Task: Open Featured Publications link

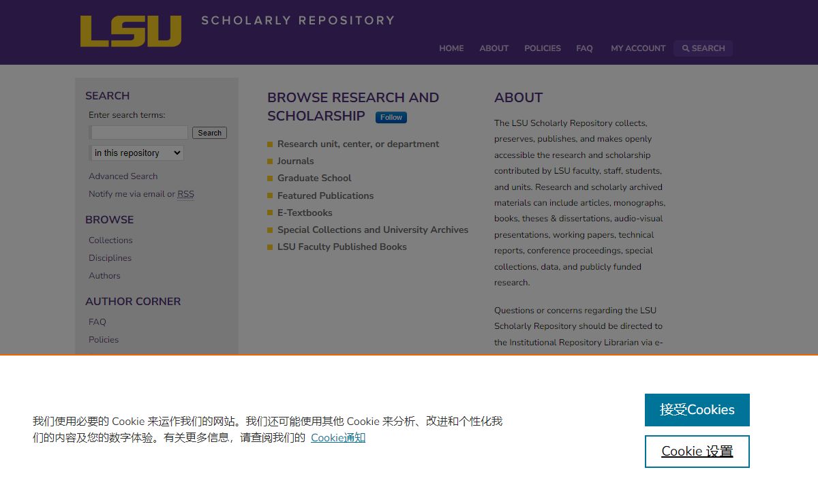Action: pyautogui.click(x=326, y=195)
